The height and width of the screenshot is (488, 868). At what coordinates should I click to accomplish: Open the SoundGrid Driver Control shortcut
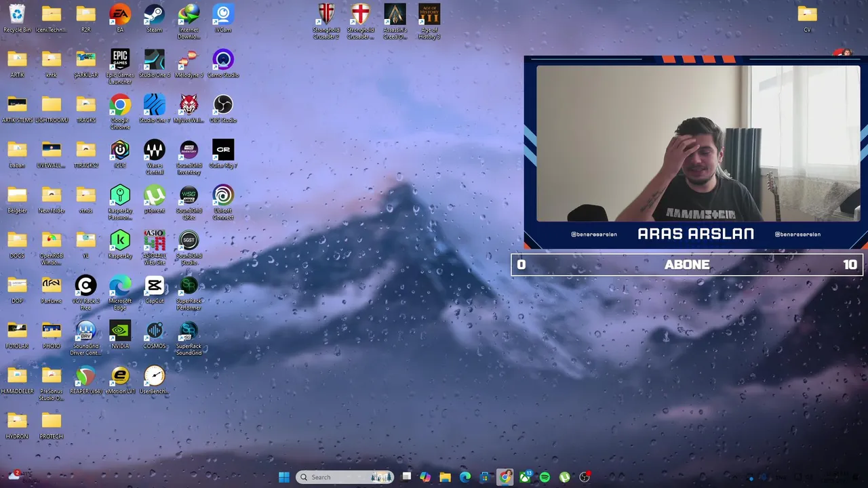(x=85, y=338)
